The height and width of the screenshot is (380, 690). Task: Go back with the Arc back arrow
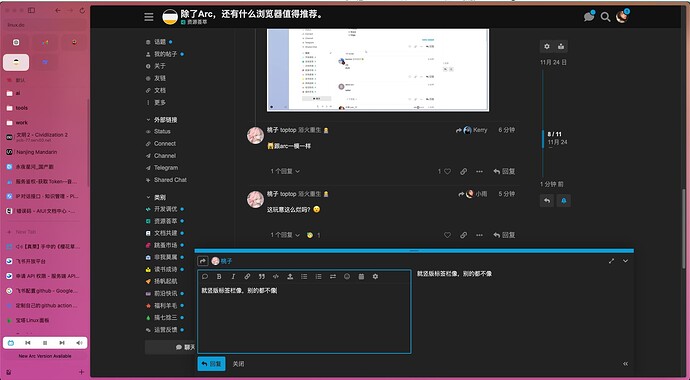pyautogui.click(x=58, y=11)
